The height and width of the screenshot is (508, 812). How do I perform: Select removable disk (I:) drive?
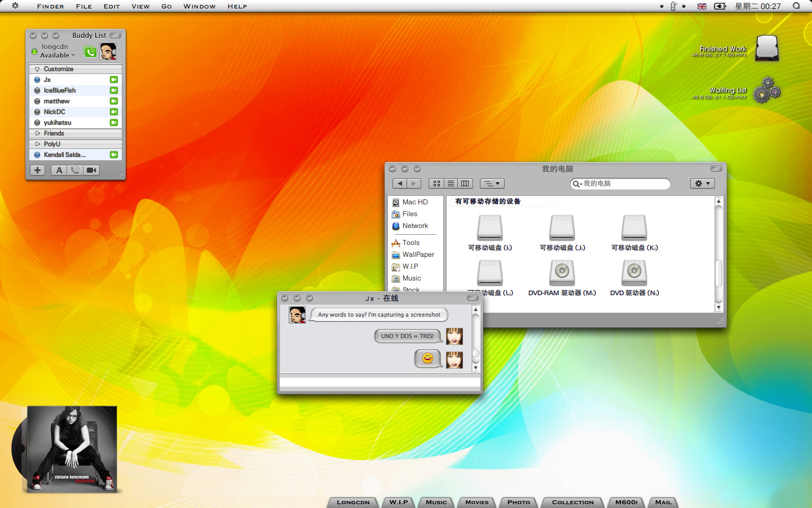490,233
